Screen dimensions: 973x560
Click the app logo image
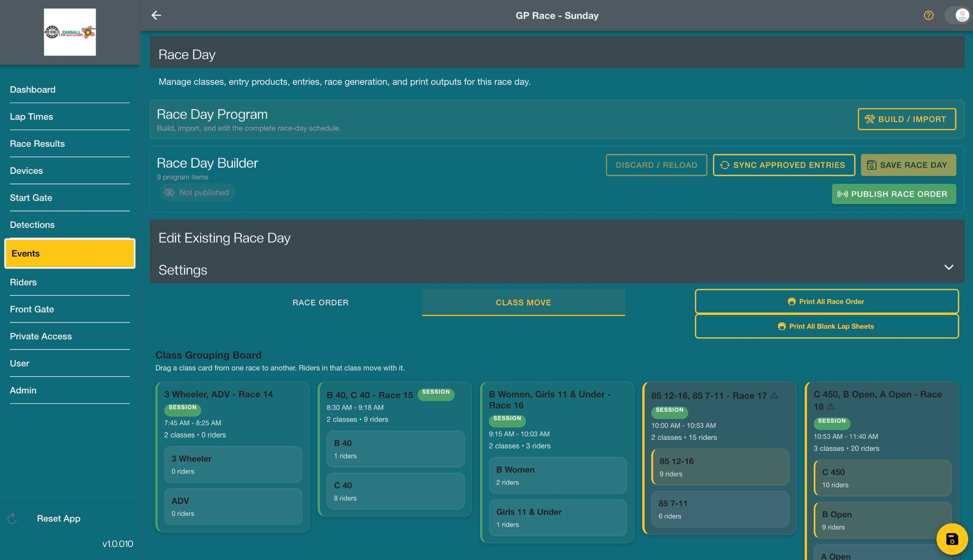(x=70, y=32)
